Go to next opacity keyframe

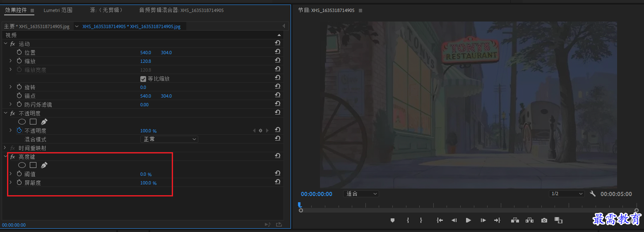[x=267, y=130]
